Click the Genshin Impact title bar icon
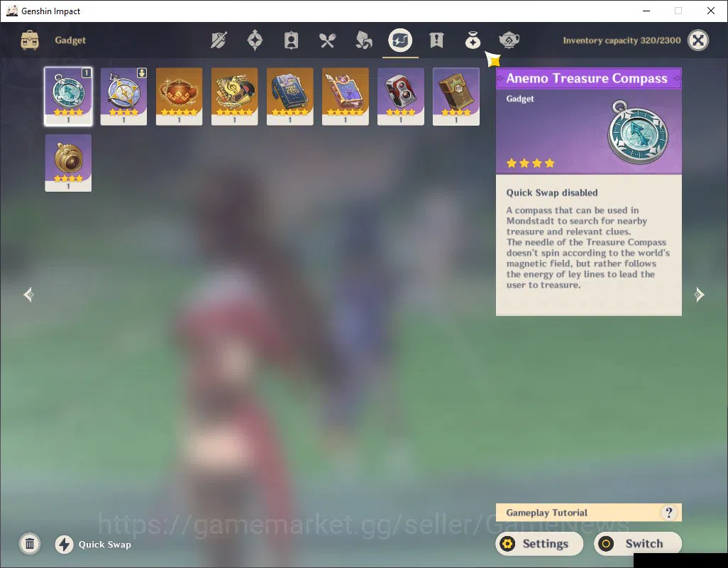Viewport: 728px width, 568px height. pos(11,11)
